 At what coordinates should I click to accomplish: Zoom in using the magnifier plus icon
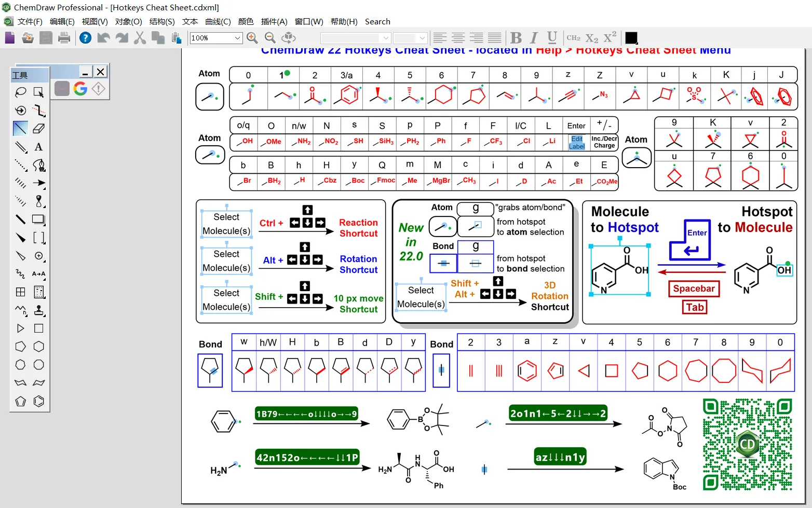(x=252, y=37)
